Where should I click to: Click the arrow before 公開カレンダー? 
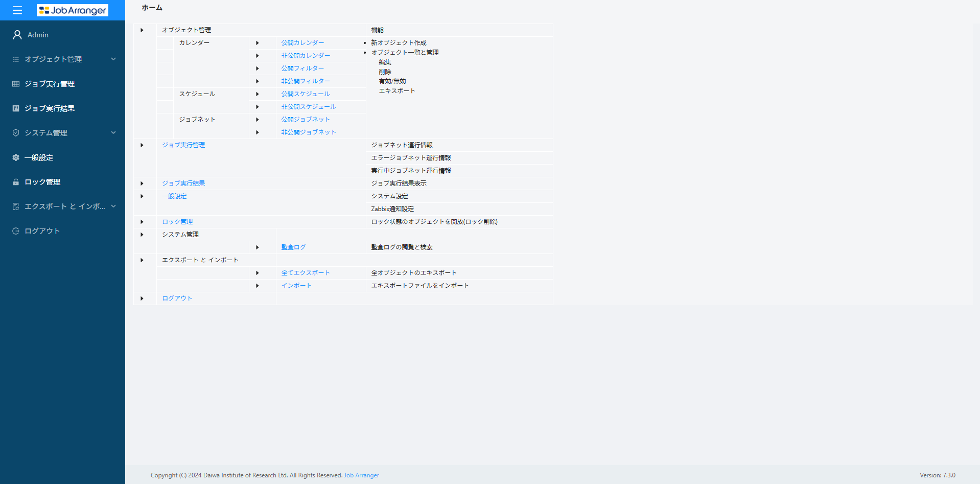258,43
